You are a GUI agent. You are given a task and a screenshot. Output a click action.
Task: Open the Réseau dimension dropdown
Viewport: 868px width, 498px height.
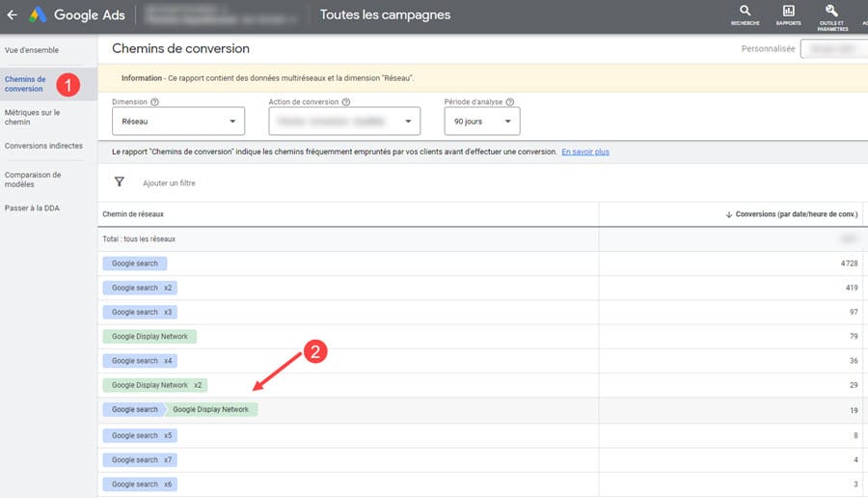pyautogui.click(x=178, y=121)
